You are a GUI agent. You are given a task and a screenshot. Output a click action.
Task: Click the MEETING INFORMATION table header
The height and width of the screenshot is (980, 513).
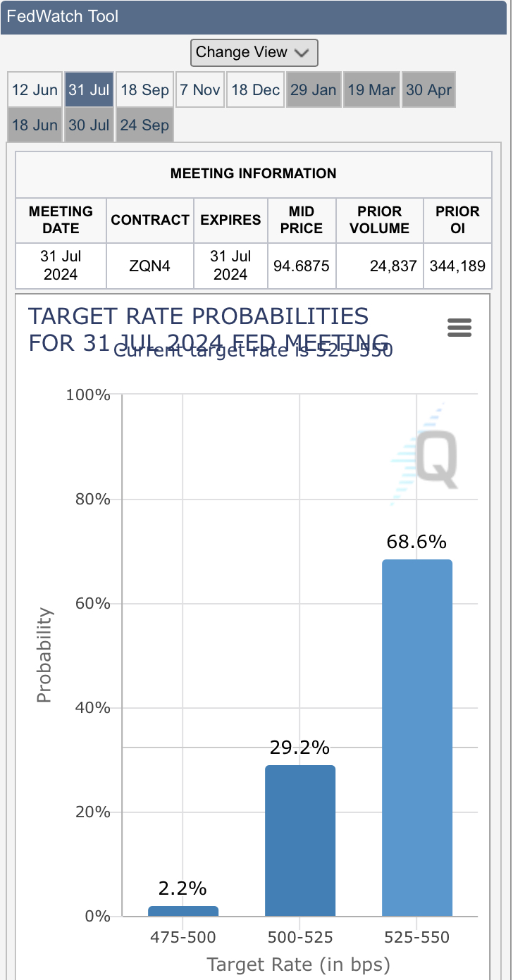tap(254, 173)
